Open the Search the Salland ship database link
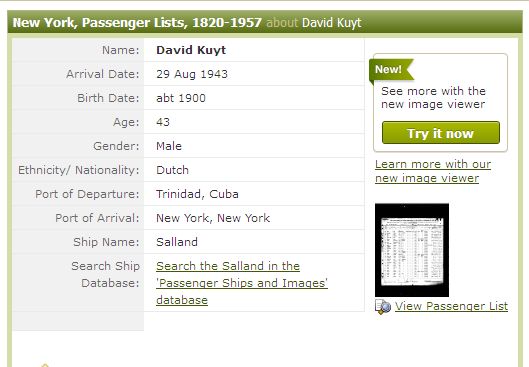The height and width of the screenshot is (367, 529). 242,283
